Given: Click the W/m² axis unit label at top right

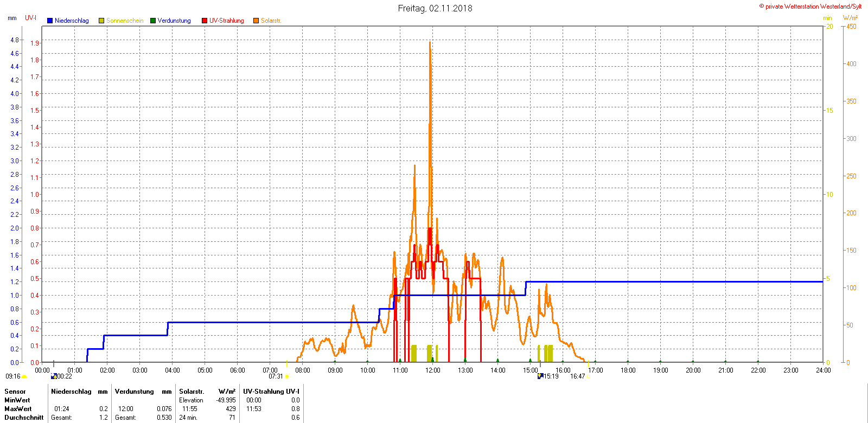Looking at the screenshot, I should (x=850, y=18).
